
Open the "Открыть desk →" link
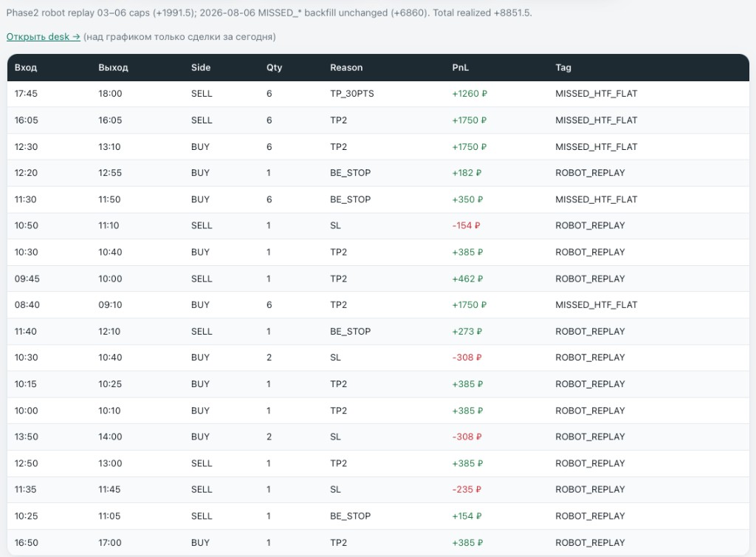44,37
